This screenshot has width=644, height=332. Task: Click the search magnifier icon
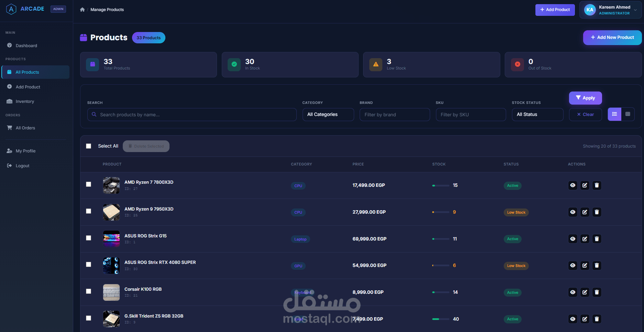(x=94, y=115)
